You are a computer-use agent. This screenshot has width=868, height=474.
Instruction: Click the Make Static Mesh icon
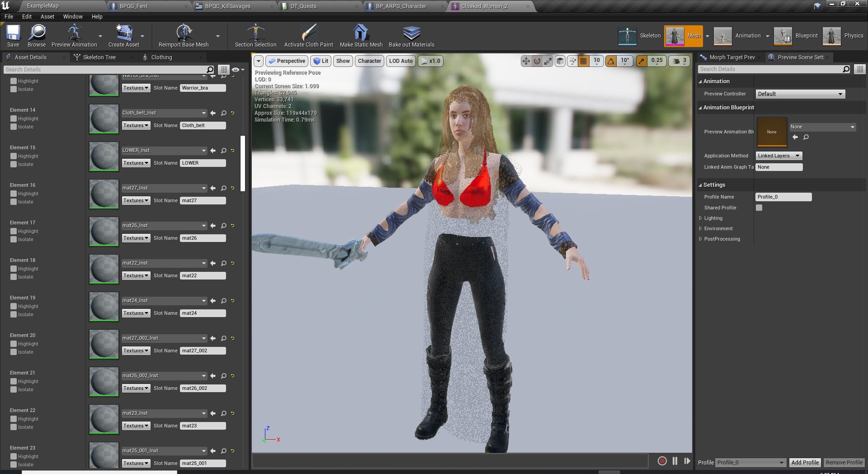pos(361,36)
